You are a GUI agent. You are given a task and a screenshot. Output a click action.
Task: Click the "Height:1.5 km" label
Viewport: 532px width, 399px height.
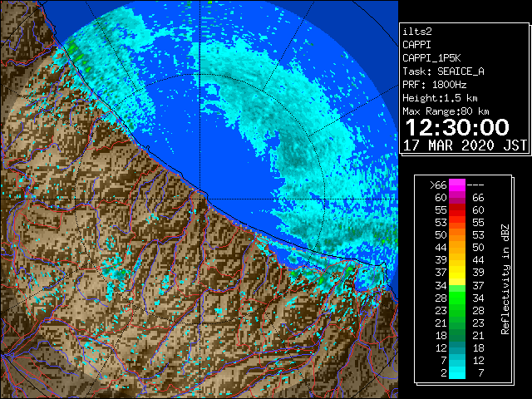click(x=440, y=98)
